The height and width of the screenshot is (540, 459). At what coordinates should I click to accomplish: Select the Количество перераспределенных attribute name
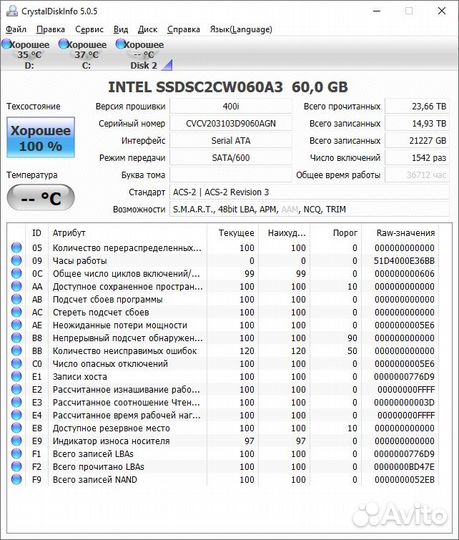click(127, 248)
